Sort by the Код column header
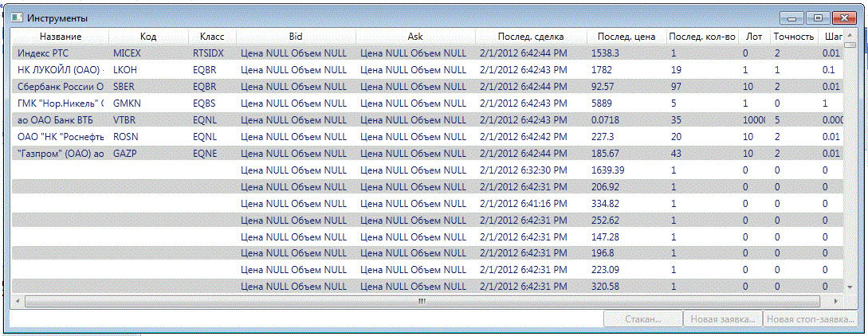868x336 pixels. click(148, 37)
